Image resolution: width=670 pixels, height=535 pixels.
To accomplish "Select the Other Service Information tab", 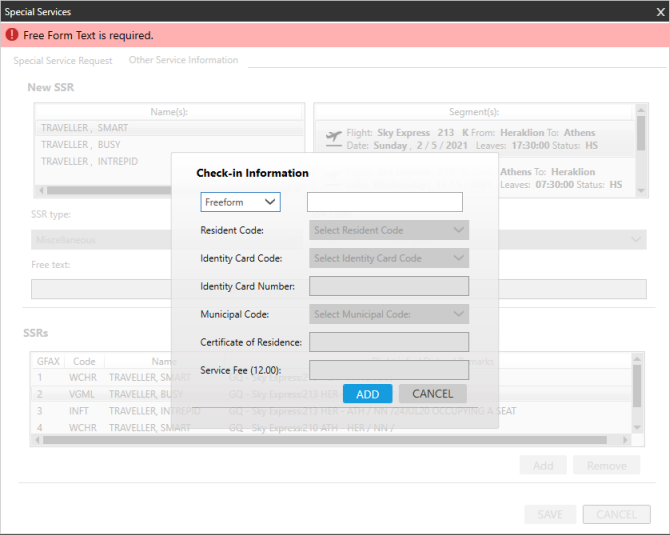I will tap(184, 60).
